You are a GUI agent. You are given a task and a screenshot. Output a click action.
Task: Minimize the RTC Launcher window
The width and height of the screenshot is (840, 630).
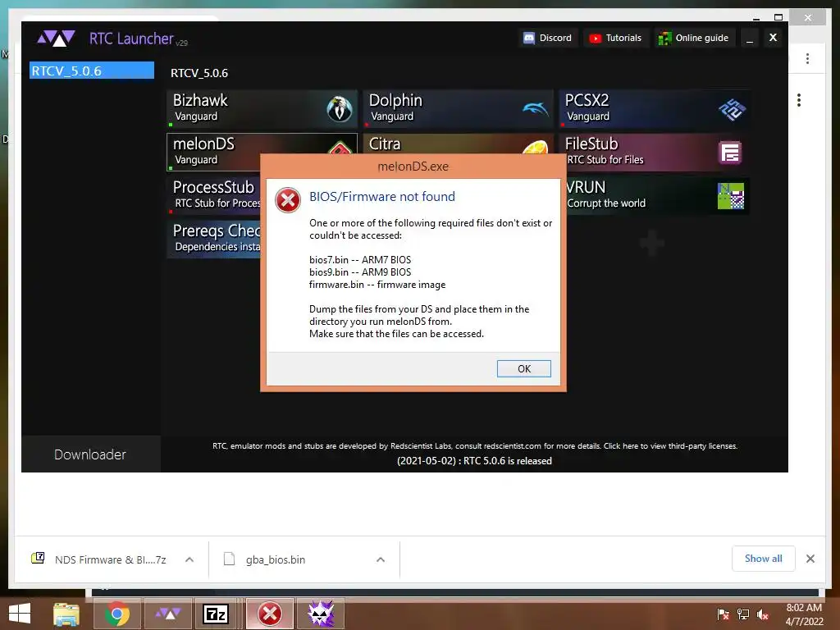coord(750,38)
